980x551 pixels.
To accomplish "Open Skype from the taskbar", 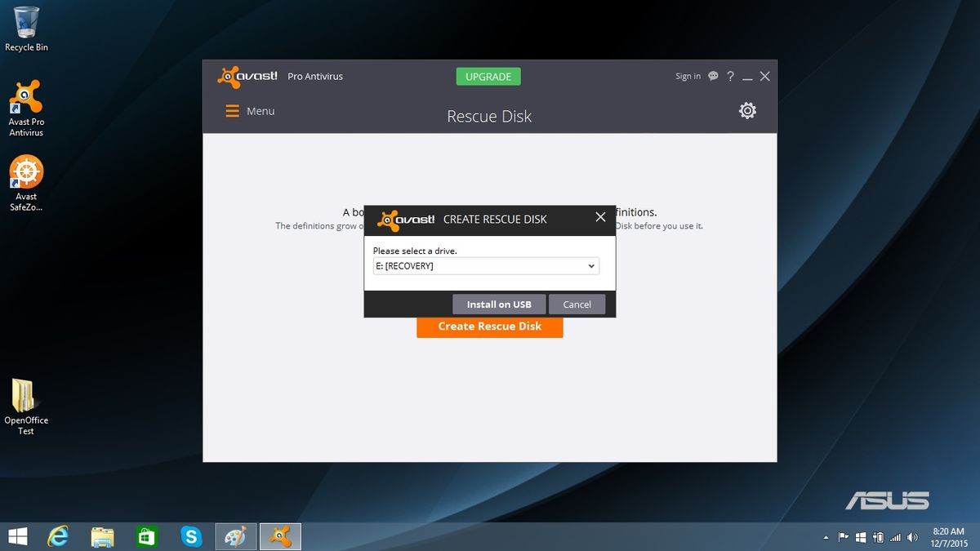I will (x=192, y=536).
